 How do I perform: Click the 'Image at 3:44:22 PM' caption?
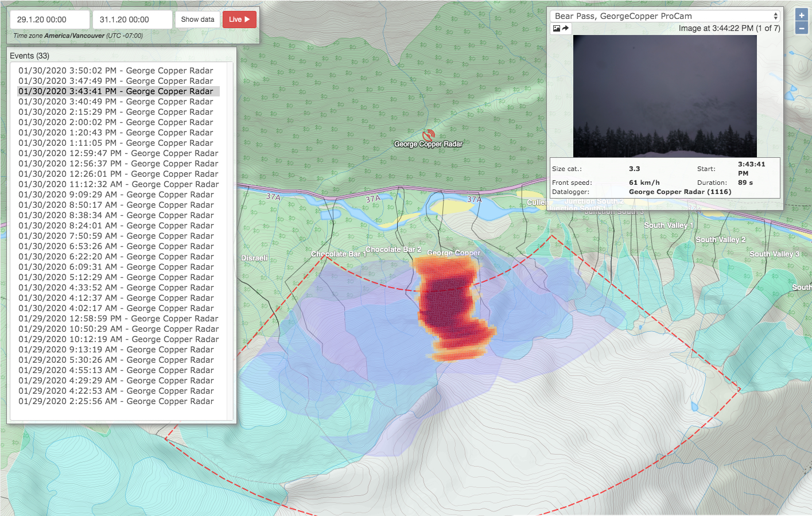point(729,28)
